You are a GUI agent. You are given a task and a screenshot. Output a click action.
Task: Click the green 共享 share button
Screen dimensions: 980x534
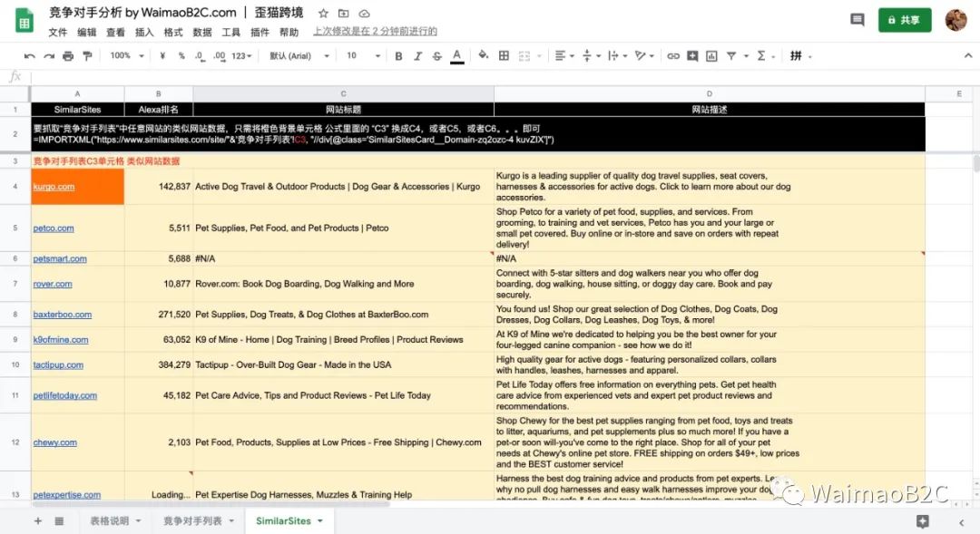(904, 19)
